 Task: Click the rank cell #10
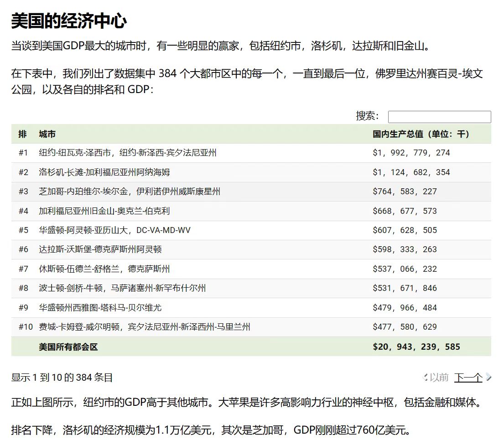[x=26, y=327]
